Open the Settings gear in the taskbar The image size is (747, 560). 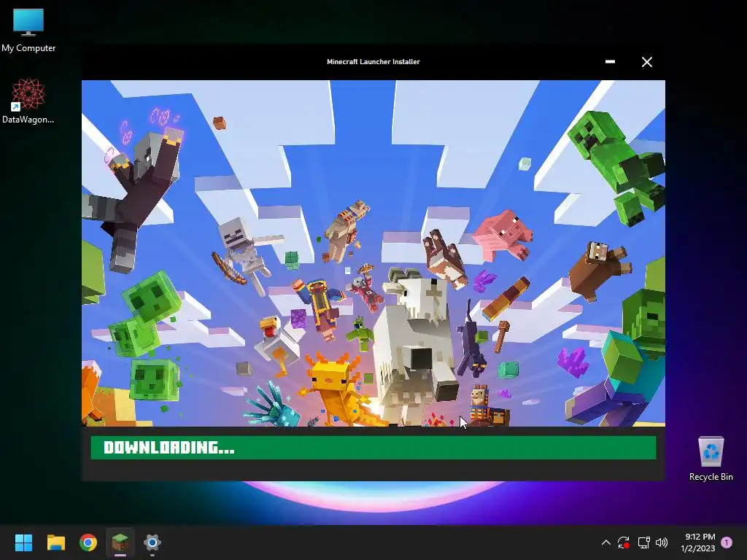click(152, 542)
